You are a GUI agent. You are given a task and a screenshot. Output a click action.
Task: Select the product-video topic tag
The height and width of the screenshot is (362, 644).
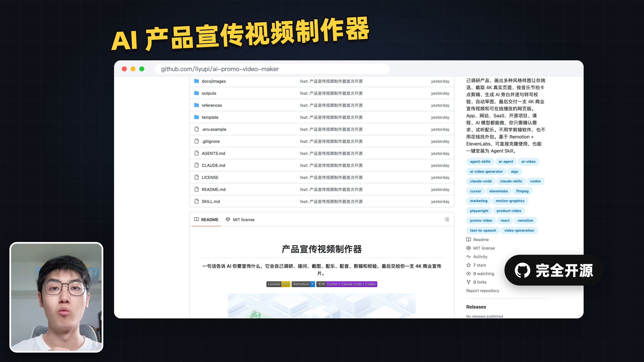[x=509, y=211]
